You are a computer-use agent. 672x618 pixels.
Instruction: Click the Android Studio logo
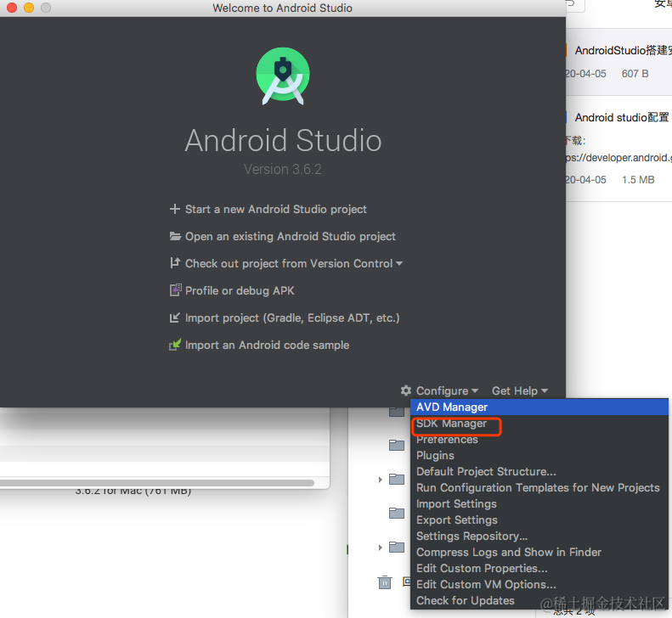[283, 76]
